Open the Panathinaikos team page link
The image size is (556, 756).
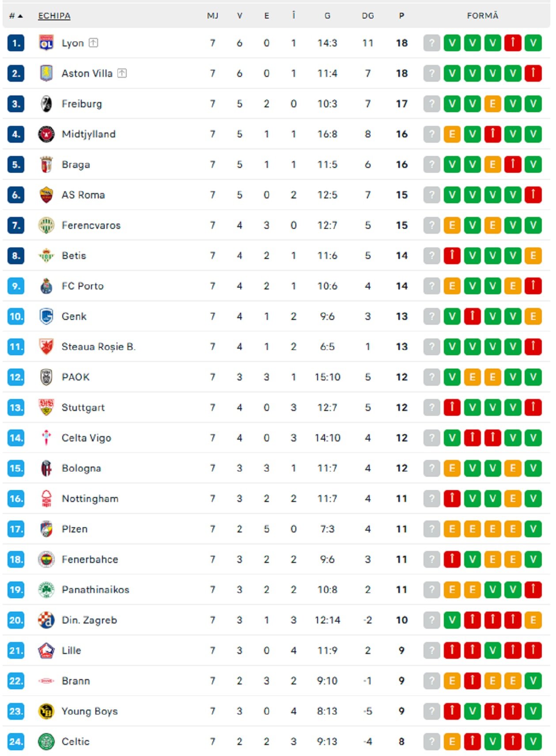tap(95, 589)
